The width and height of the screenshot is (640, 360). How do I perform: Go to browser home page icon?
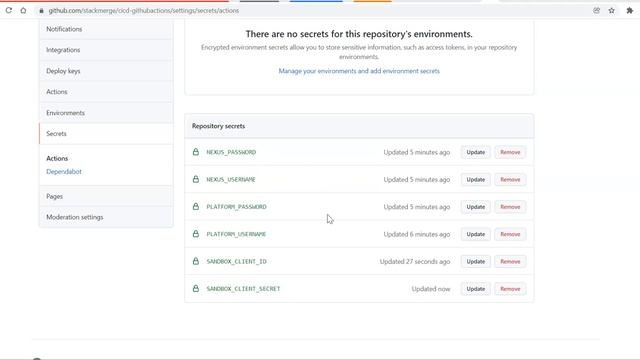(23, 11)
